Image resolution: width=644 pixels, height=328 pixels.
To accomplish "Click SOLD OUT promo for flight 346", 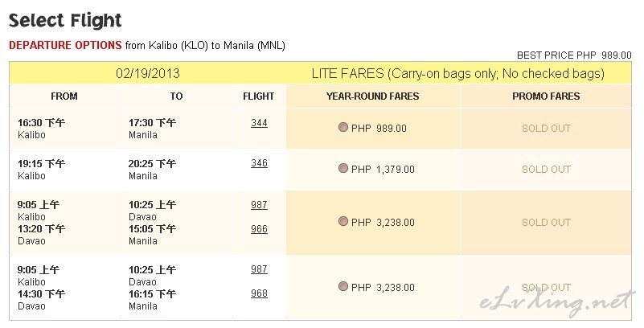I will pyautogui.click(x=546, y=169).
